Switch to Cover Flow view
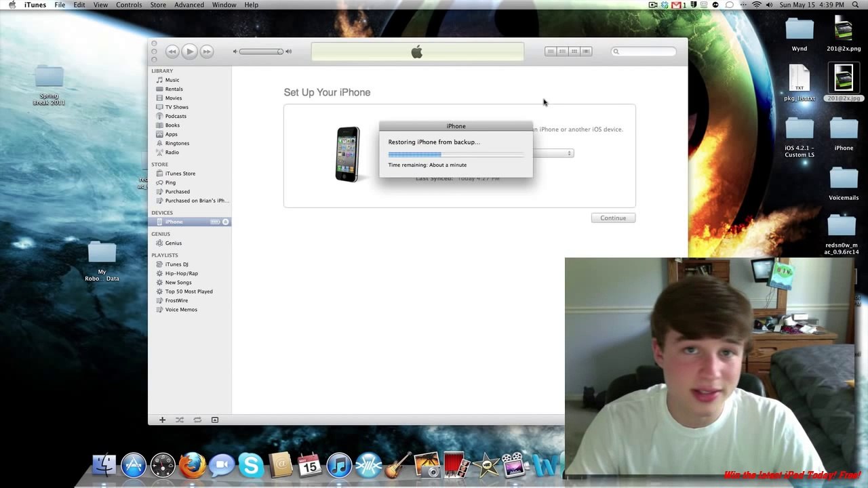868x488 pixels. pyautogui.click(x=586, y=52)
